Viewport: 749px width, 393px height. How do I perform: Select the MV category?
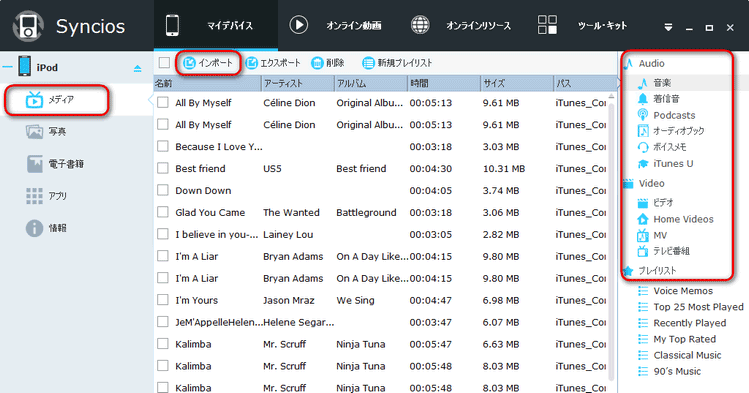coord(652,235)
